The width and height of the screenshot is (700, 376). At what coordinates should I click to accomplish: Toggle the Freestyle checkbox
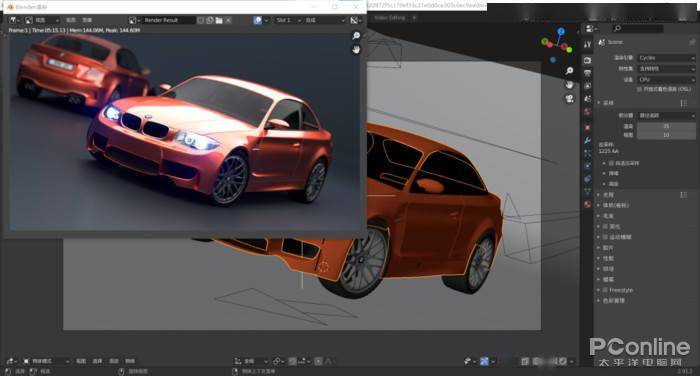tap(606, 290)
